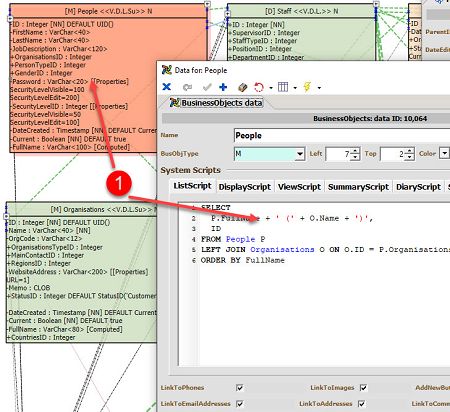Screen dimensions: 450x412
Task: Click the '[M] People <<V.D.L.Su>> N' box header
Action: tap(108, 11)
